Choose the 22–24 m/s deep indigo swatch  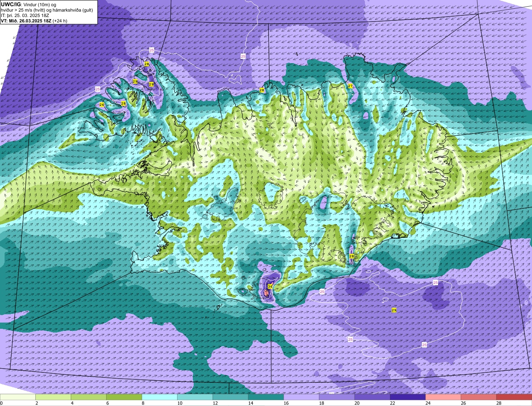click(408, 397)
